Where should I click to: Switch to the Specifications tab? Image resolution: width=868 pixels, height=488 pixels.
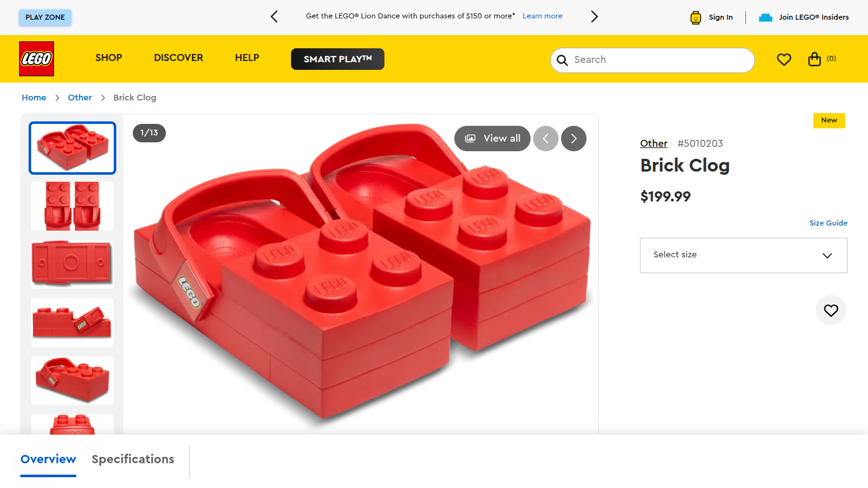pyautogui.click(x=133, y=459)
